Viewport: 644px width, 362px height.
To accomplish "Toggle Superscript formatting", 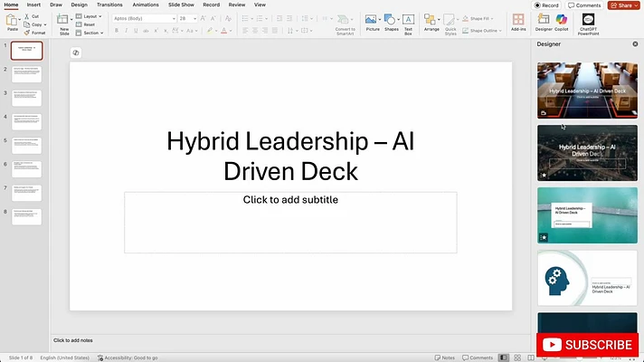I will click(x=156, y=31).
